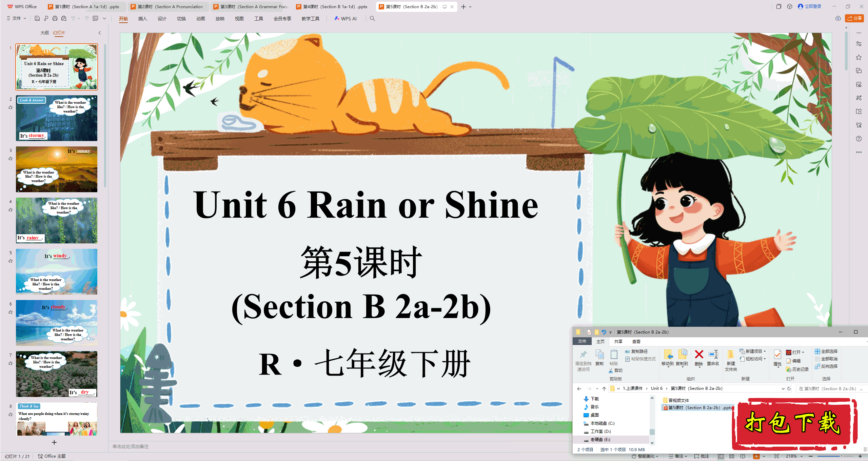Click Explorer refresh icon next to address bar

[x=789, y=388]
